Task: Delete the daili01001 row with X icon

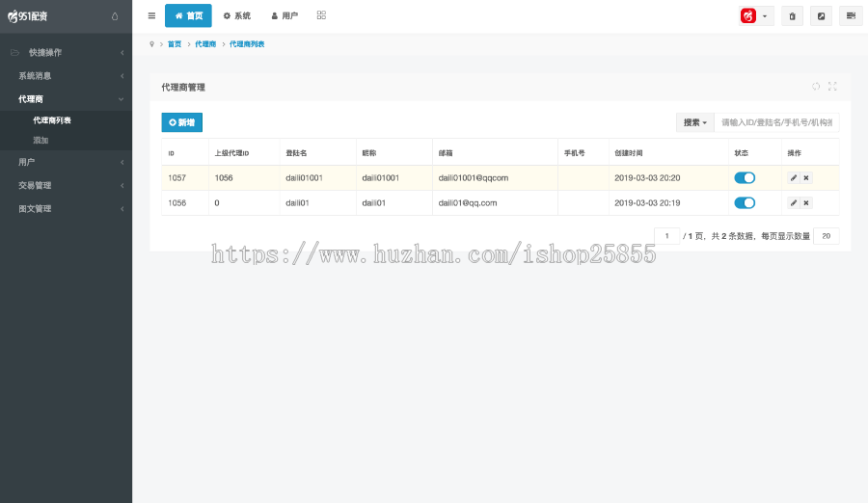Action: (x=806, y=177)
